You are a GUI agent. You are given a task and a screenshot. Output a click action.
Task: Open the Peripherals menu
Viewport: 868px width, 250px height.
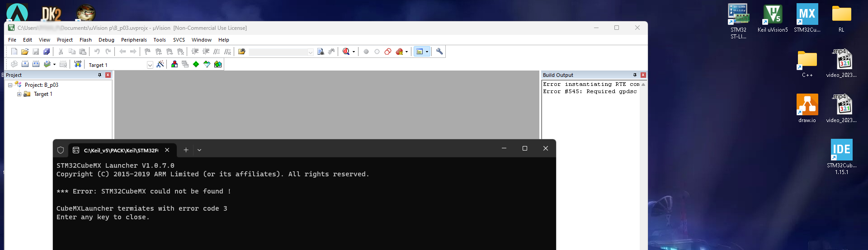point(134,40)
